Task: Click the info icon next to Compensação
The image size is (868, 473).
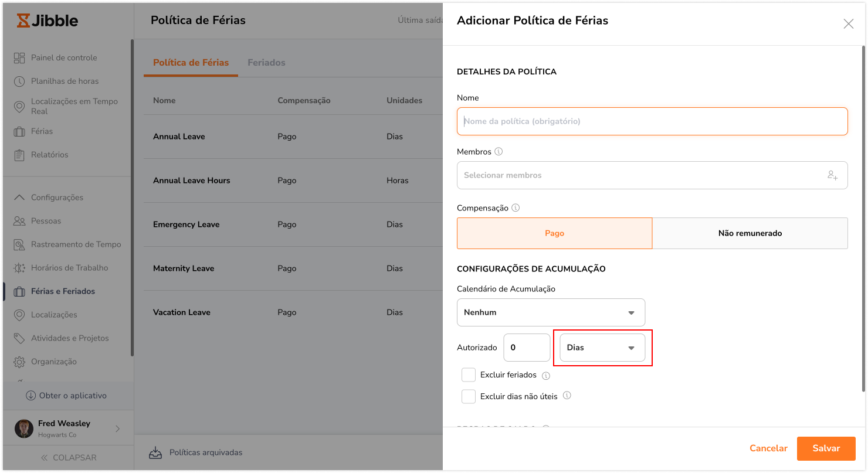Action: [516, 207]
